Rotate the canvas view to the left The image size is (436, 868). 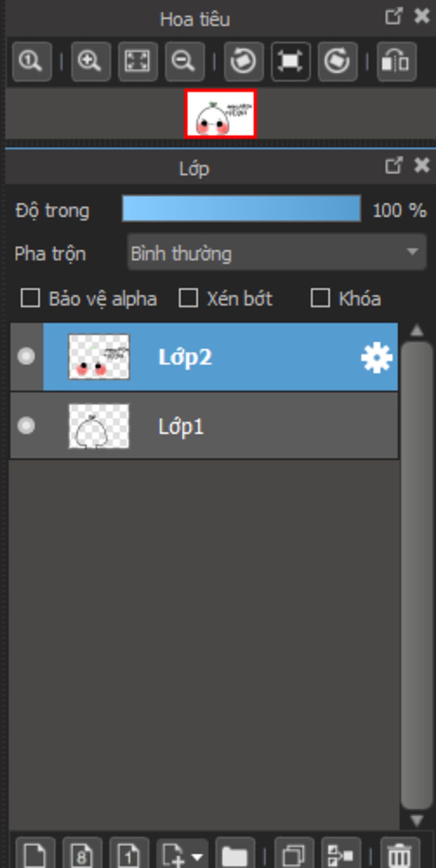click(244, 62)
